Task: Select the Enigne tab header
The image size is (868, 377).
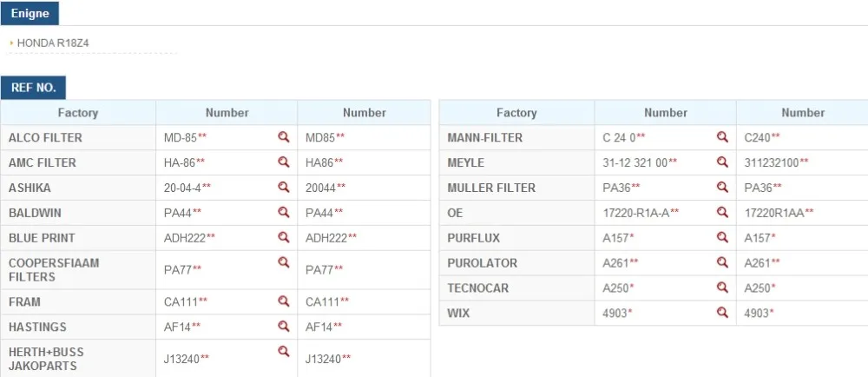Action: point(30,13)
